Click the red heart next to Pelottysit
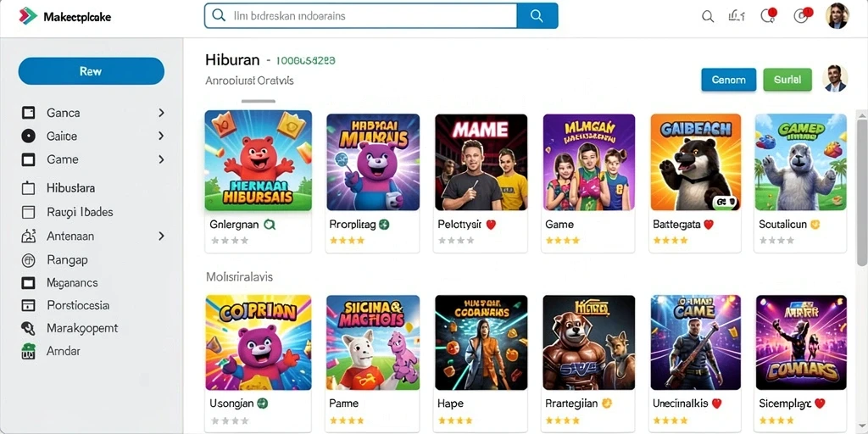Image resolution: width=868 pixels, height=434 pixels. (491, 225)
